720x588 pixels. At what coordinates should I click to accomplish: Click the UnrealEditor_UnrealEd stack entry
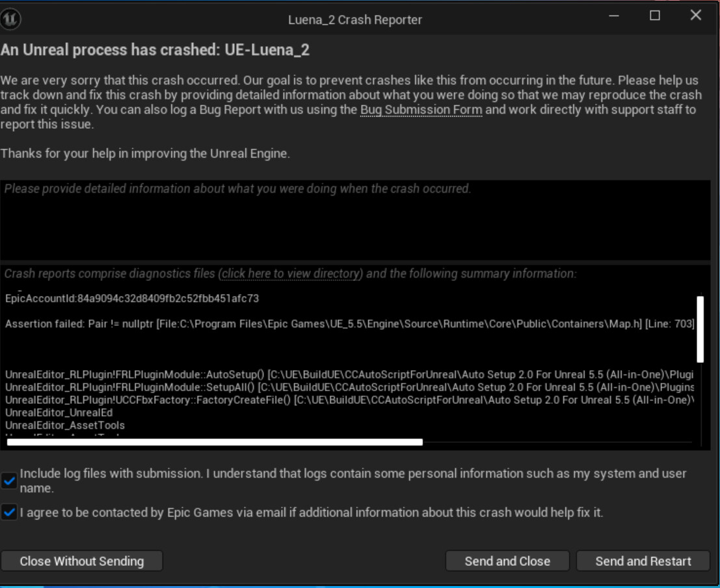(x=59, y=412)
